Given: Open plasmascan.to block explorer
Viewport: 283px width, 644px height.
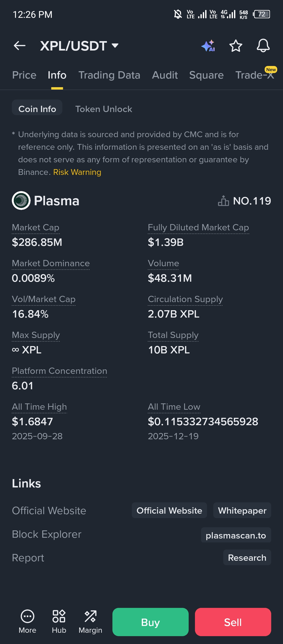Looking at the screenshot, I should click(x=236, y=535).
